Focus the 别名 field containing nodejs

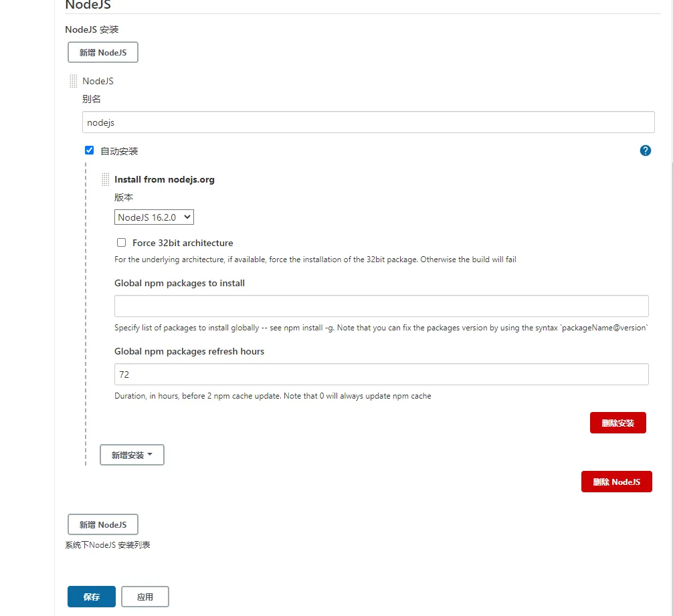[x=368, y=122]
